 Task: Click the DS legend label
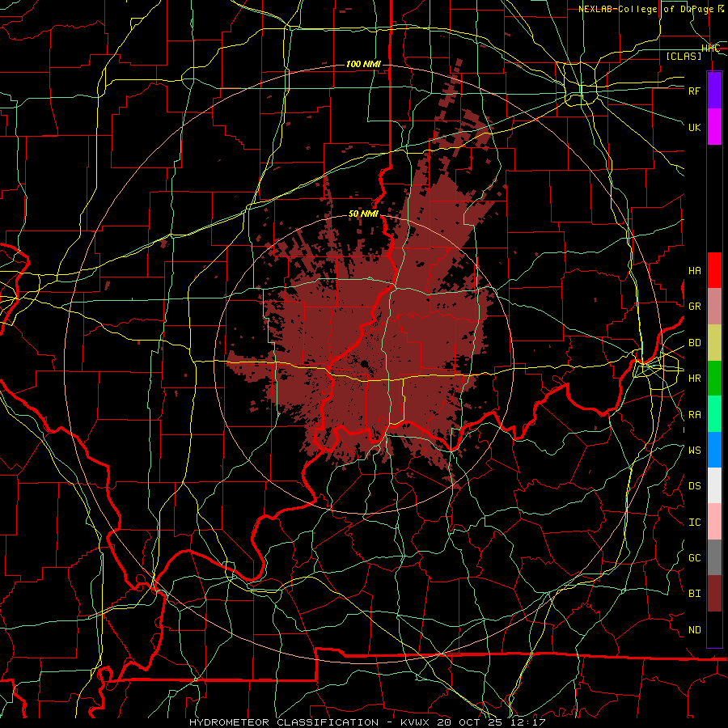pyautogui.click(x=694, y=486)
